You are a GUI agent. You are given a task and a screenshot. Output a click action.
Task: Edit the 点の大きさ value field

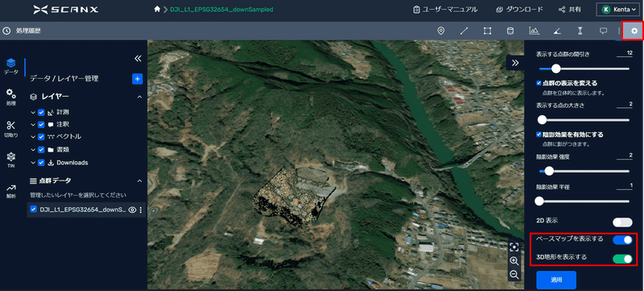click(625, 105)
